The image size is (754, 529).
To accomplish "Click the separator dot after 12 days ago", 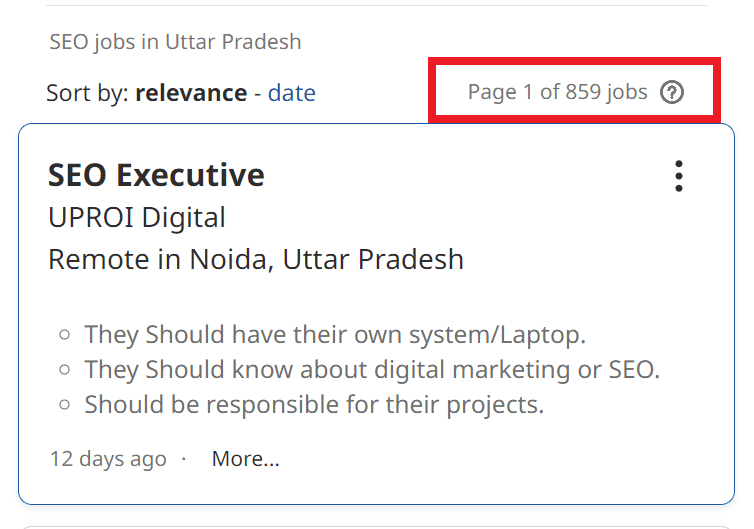I will [184, 460].
